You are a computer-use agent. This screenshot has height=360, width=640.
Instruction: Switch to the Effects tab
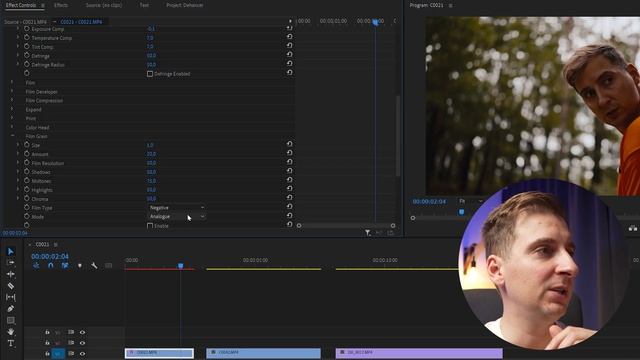[x=61, y=5]
